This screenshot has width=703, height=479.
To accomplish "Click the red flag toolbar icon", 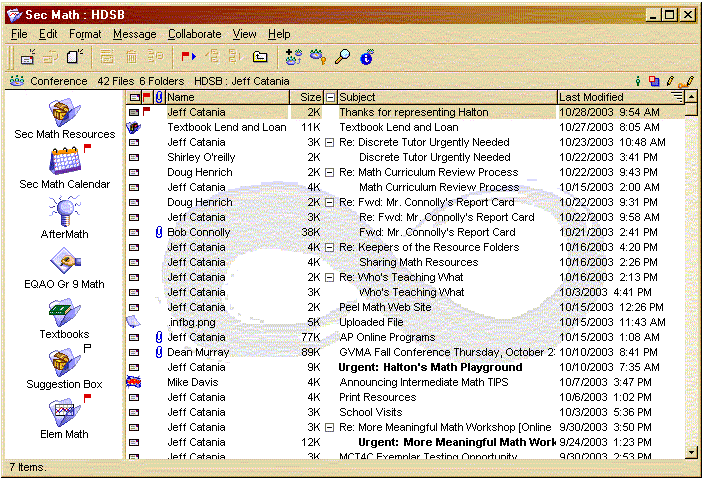I will [187, 57].
